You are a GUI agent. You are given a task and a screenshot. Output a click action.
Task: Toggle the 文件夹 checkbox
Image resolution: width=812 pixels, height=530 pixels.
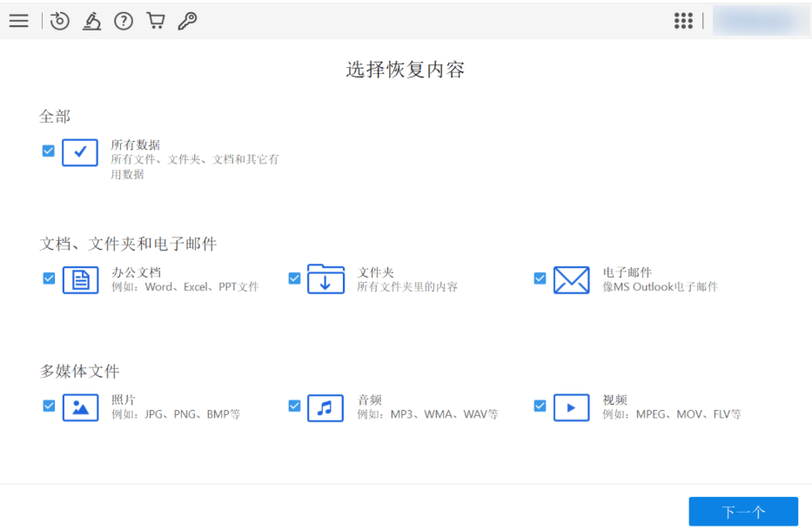coord(294,278)
